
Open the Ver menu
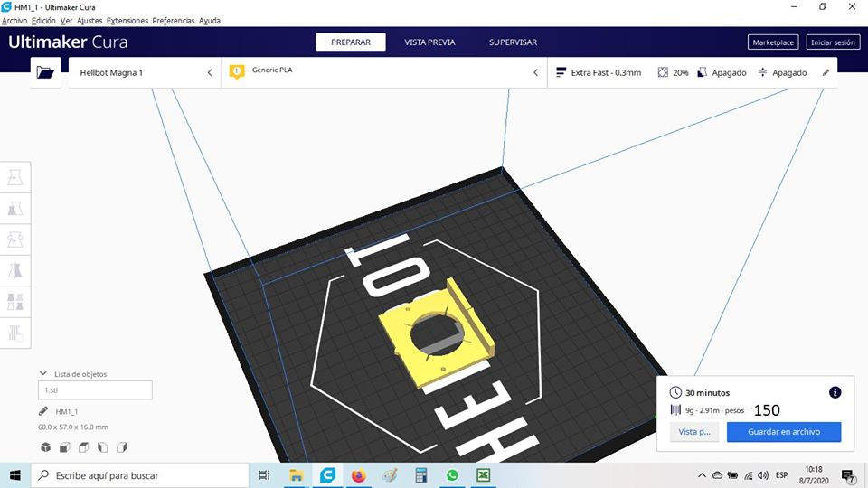tap(66, 21)
